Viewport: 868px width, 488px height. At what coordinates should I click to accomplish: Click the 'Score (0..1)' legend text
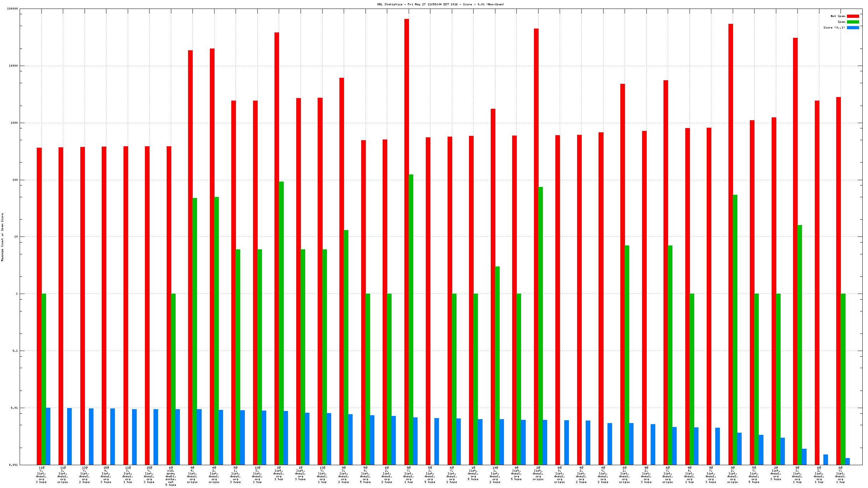834,28
